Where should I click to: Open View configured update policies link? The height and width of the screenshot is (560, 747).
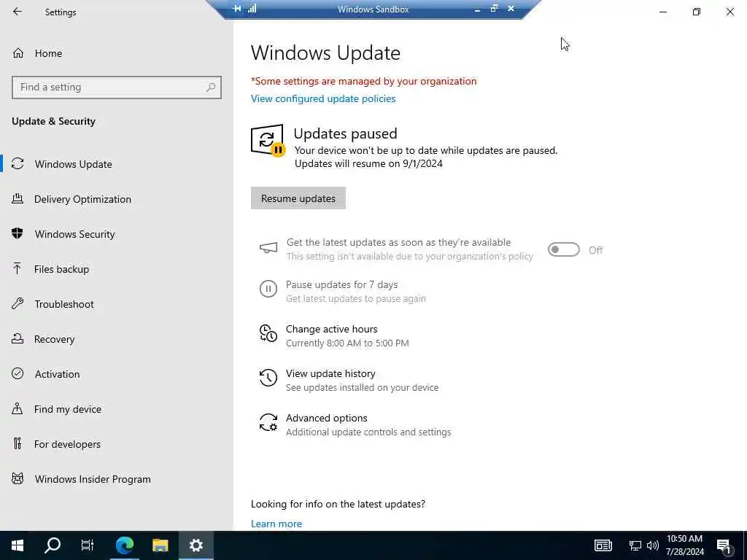tap(323, 98)
